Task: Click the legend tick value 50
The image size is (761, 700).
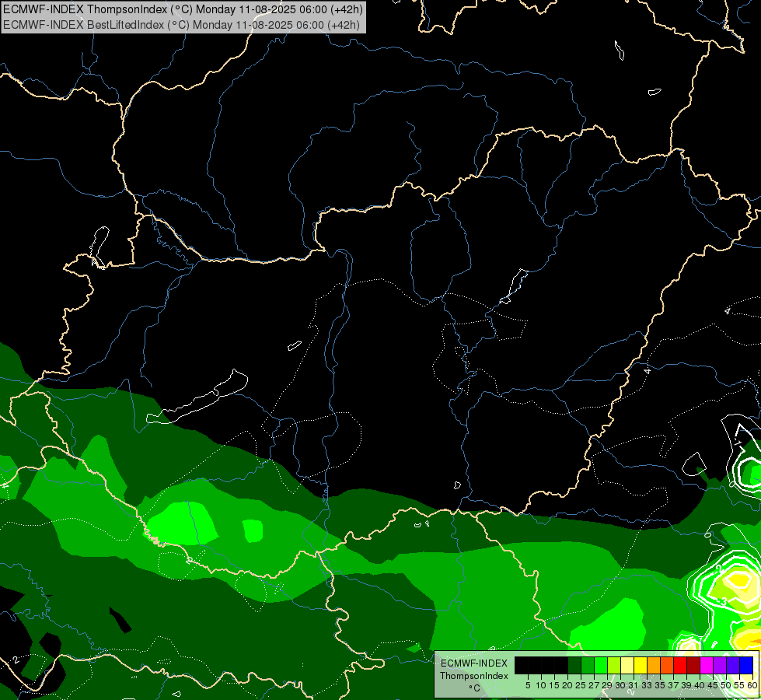Action: click(726, 685)
